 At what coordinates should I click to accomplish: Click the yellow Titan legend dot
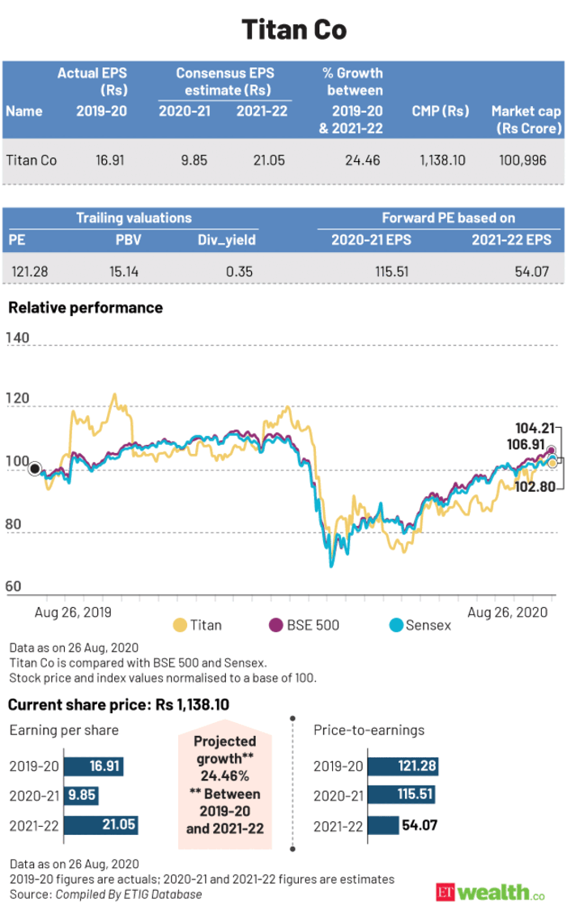coord(178,625)
